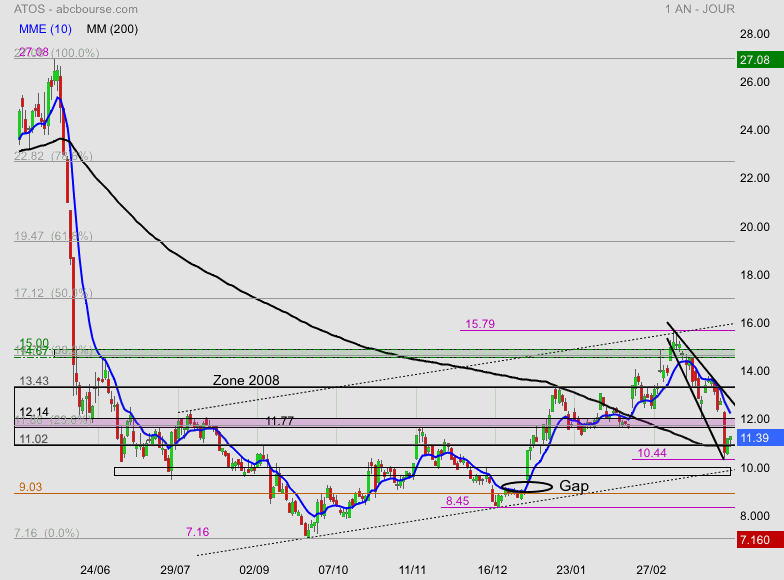
Task: Click the 28.00 price axis value
Action: tap(754, 34)
